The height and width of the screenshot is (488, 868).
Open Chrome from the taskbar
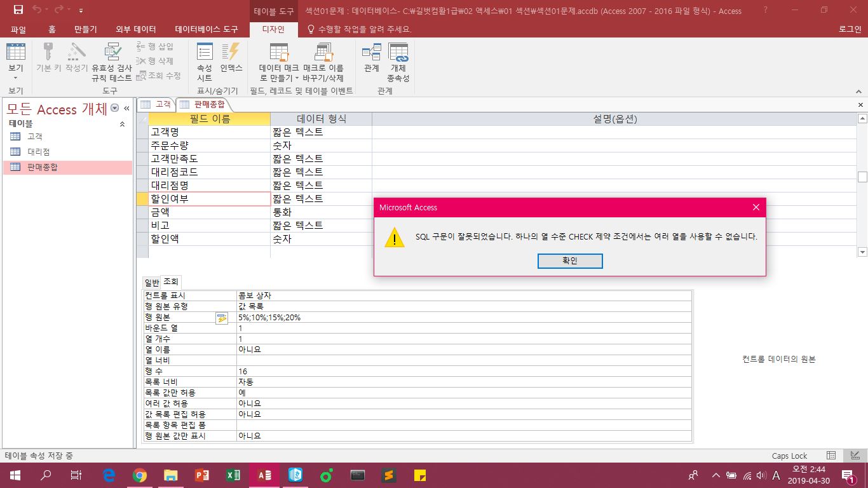(x=140, y=475)
